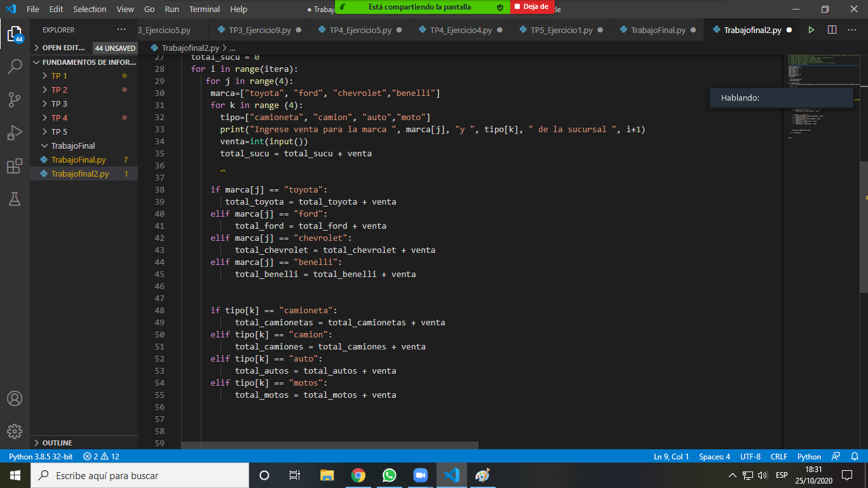Image resolution: width=868 pixels, height=488 pixels.
Task: Click Trabajofinal2.py breadcrumb
Action: pos(190,48)
